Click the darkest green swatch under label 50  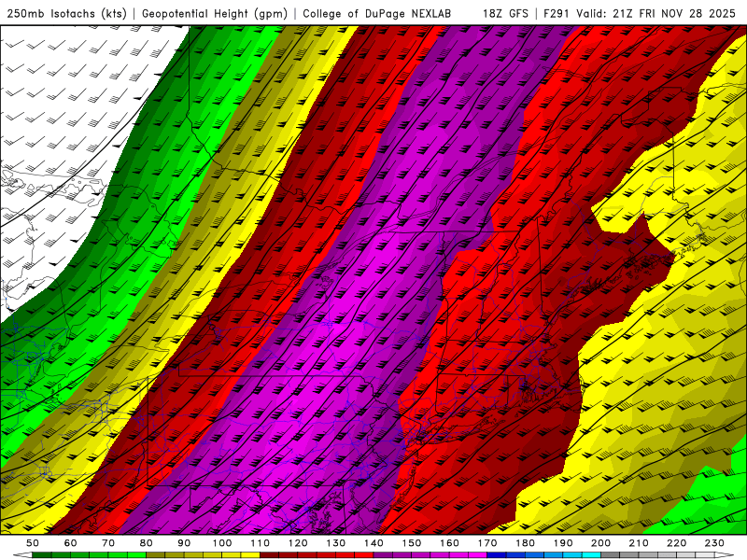tap(41, 554)
